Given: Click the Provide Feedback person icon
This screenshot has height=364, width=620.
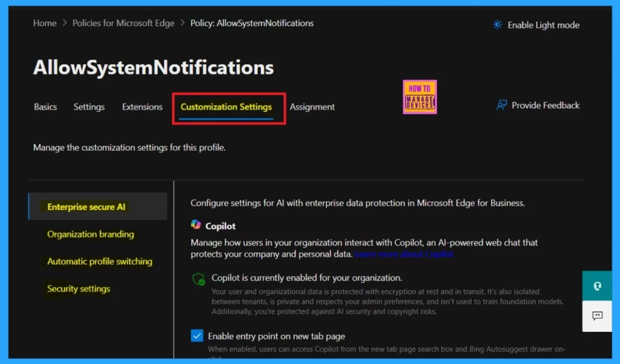Looking at the screenshot, I should (x=501, y=105).
